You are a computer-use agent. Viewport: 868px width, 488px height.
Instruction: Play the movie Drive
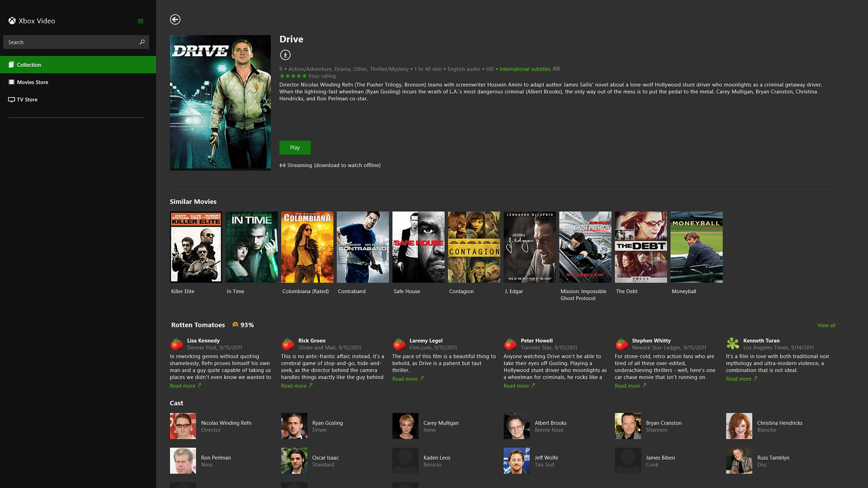point(295,147)
